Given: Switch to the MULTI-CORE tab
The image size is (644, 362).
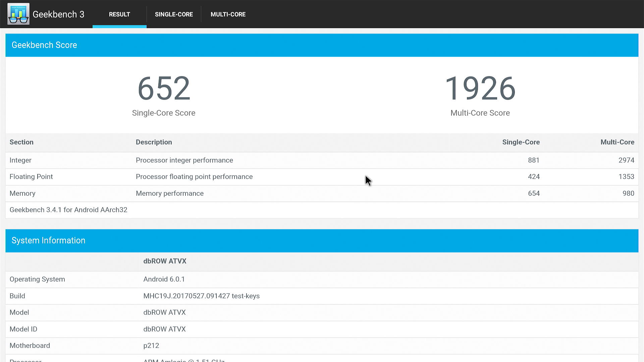Looking at the screenshot, I should point(228,14).
